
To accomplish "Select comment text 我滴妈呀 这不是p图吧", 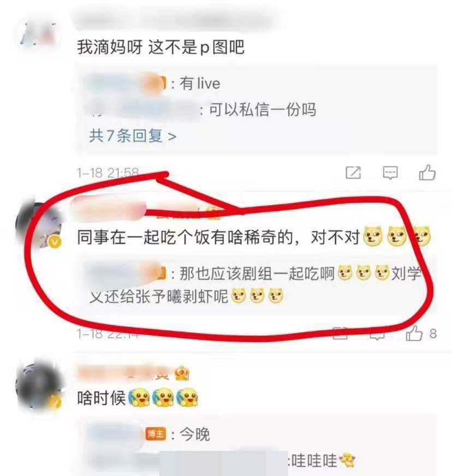I will 160,47.
